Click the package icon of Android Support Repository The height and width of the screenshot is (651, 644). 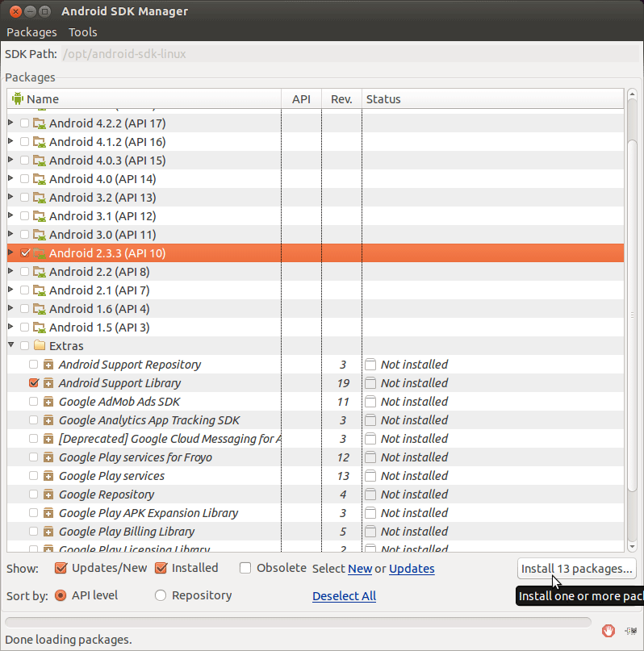pyautogui.click(x=48, y=365)
